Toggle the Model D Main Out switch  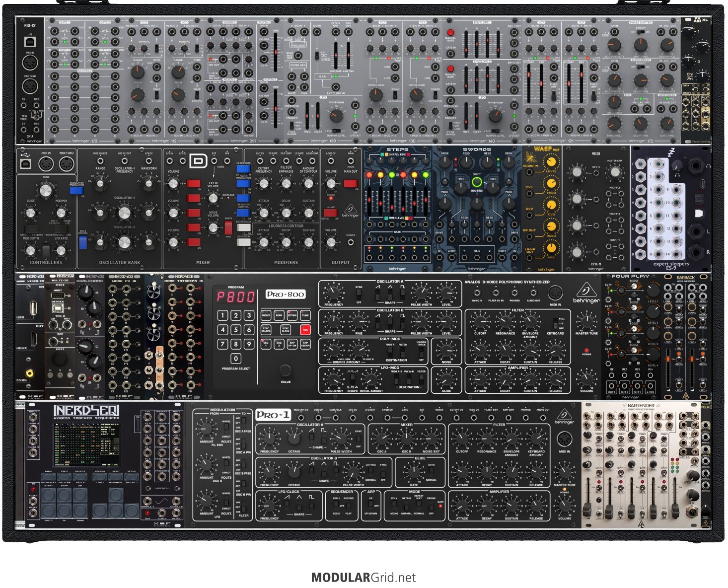tap(351, 184)
